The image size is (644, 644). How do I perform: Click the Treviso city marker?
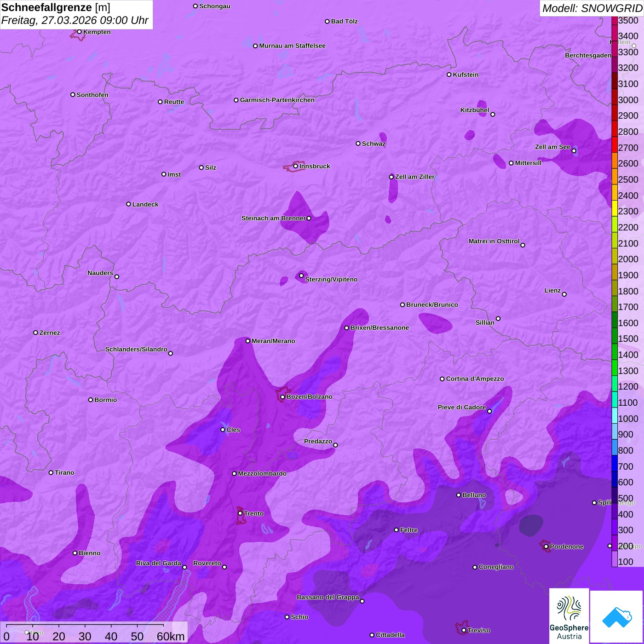pyautogui.click(x=464, y=630)
